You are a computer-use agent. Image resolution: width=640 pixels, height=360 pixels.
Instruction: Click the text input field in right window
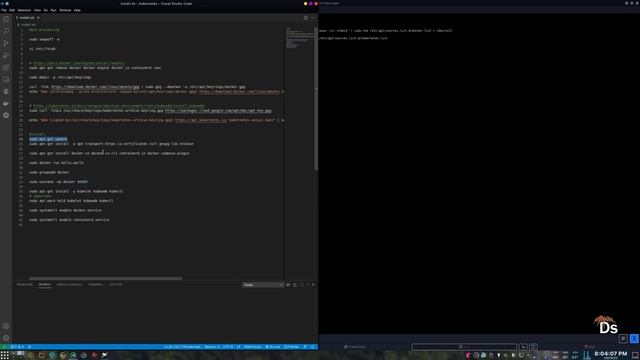point(464,347)
